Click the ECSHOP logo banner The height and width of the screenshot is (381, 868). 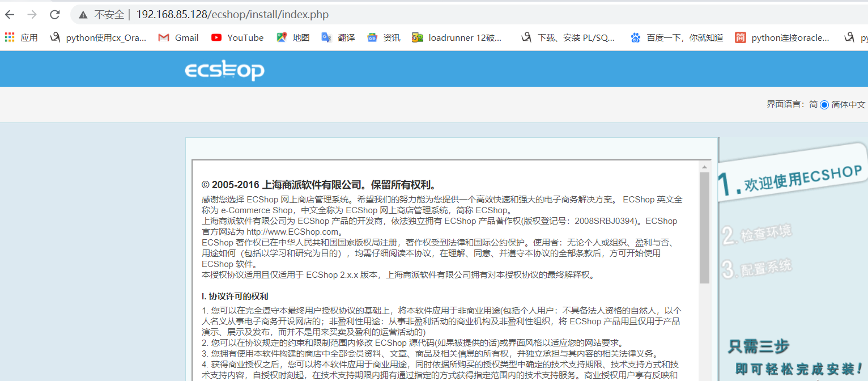click(x=224, y=70)
